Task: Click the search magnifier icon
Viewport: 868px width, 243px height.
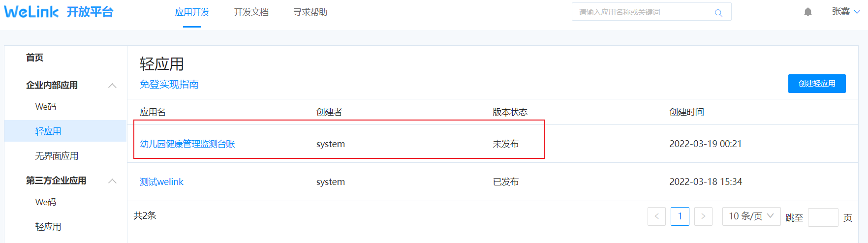Action: pos(718,13)
